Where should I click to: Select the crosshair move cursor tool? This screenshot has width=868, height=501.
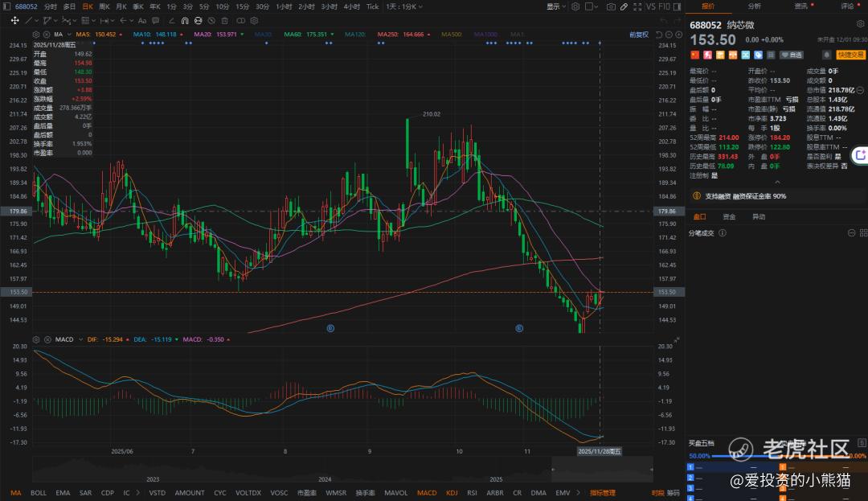pyautogui.click(x=15, y=20)
